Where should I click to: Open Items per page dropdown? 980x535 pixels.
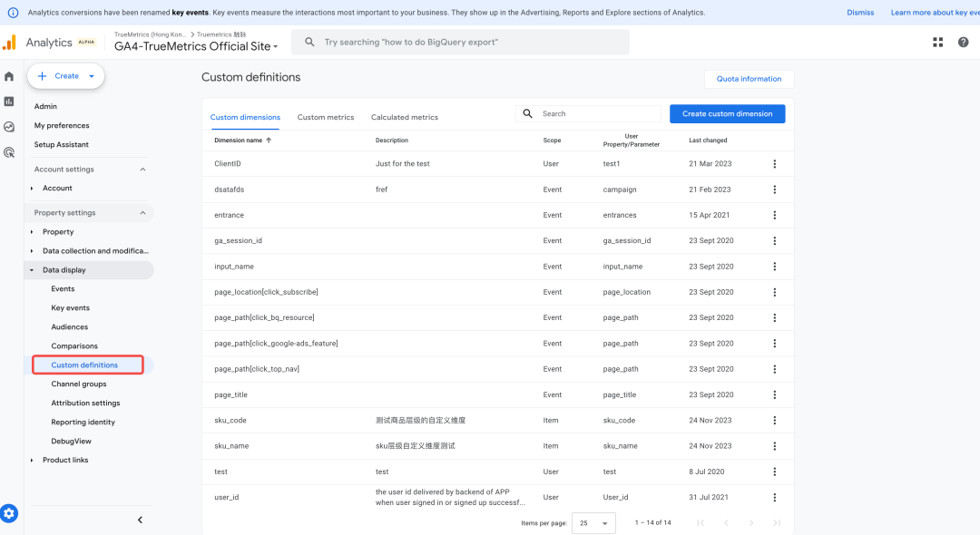(x=593, y=523)
